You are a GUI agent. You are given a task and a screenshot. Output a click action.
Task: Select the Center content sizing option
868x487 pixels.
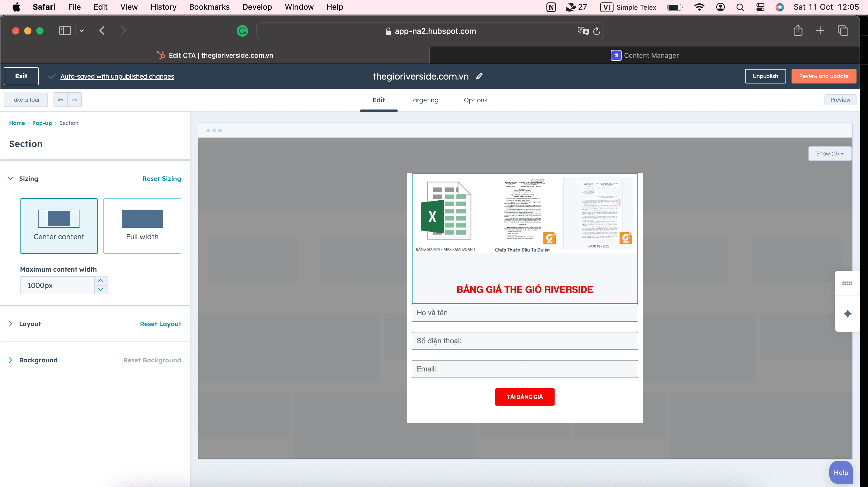click(x=59, y=226)
